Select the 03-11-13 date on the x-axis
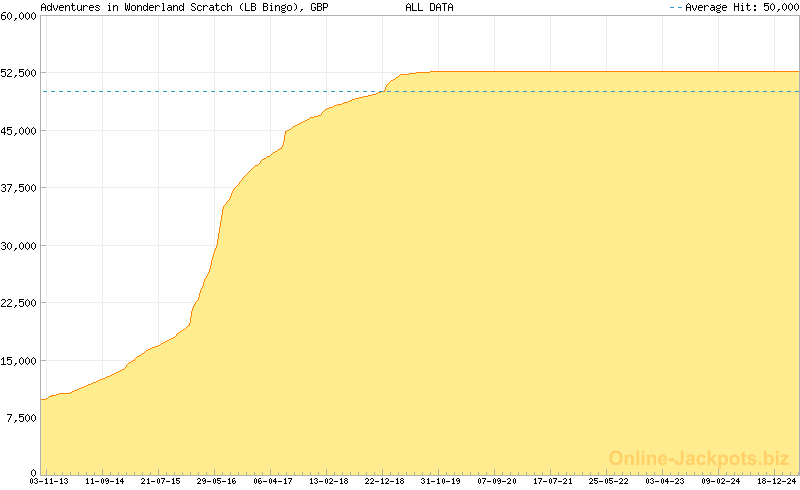The height and width of the screenshot is (490, 800). [x=49, y=481]
